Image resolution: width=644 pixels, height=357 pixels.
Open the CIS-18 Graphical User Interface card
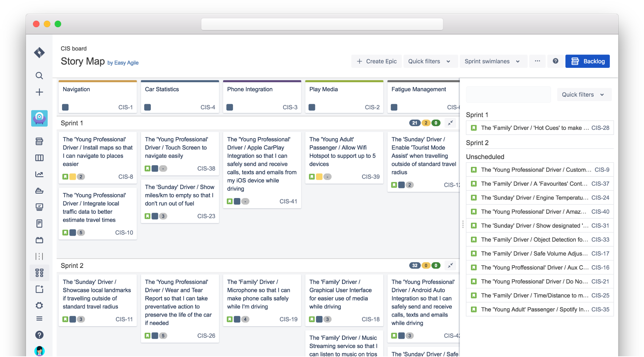pos(344,300)
